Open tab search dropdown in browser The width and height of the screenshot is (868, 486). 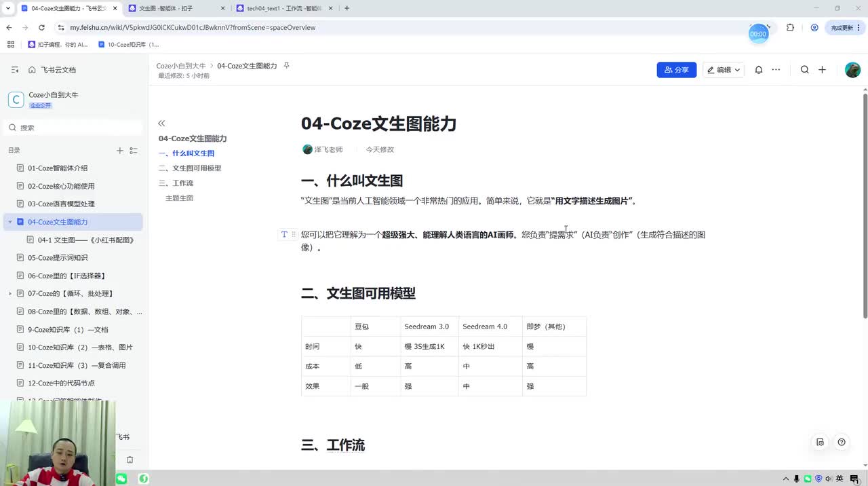coord(7,8)
